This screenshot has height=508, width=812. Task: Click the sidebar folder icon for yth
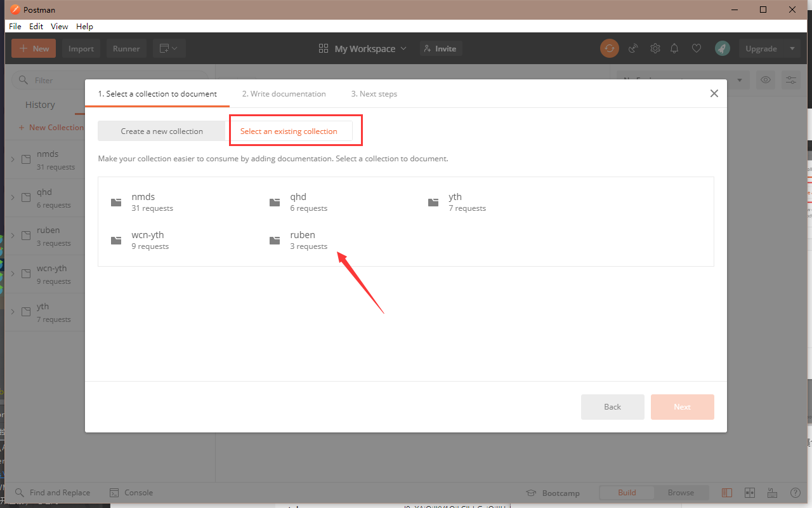click(x=26, y=312)
